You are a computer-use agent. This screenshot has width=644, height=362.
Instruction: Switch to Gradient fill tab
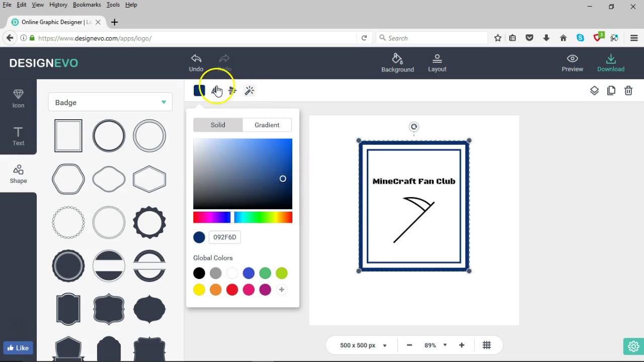click(x=267, y=125)
